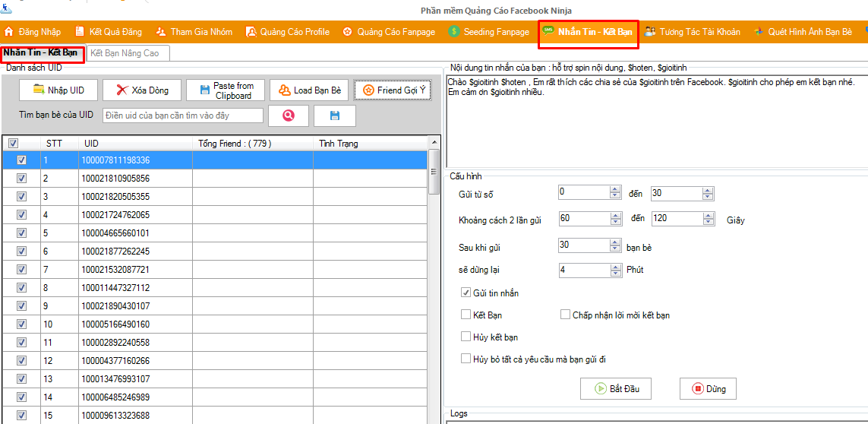Click the UID column header
The width and height of the screenshot is (868, 424).
[x=136, y=144]
